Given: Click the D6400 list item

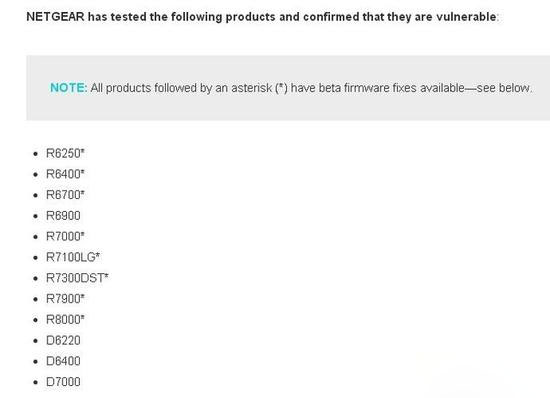Looking at the screenshot, I should click(63, 361).
